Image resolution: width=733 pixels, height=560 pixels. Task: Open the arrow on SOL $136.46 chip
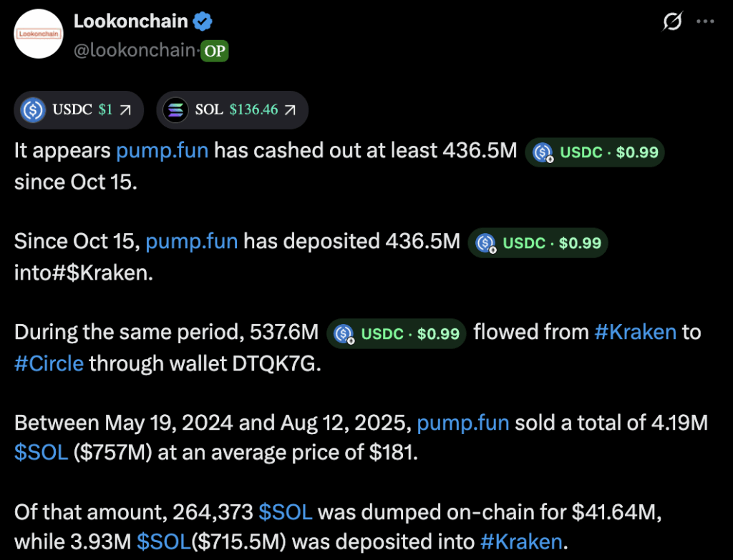coord(290,110)
